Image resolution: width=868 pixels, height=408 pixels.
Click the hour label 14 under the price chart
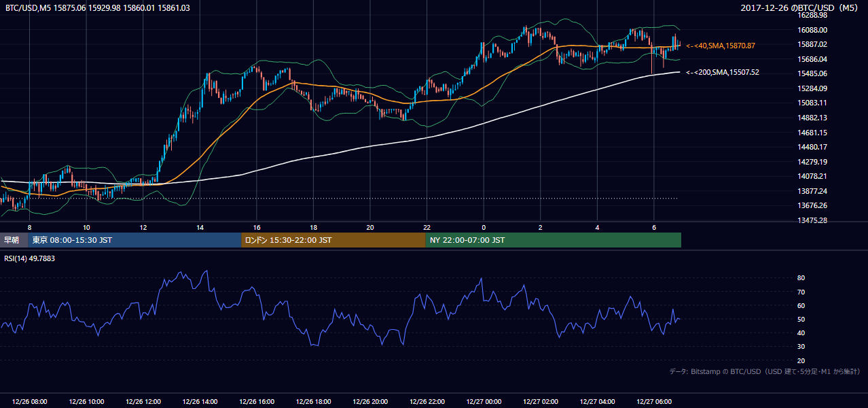pos(200,227)
